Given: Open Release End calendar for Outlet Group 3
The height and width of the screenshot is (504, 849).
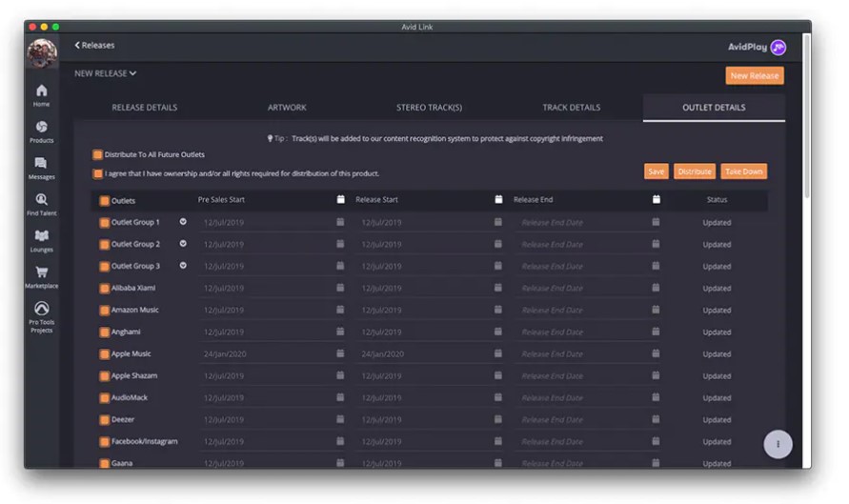Looking at the screenshot, I should point(656,266).
